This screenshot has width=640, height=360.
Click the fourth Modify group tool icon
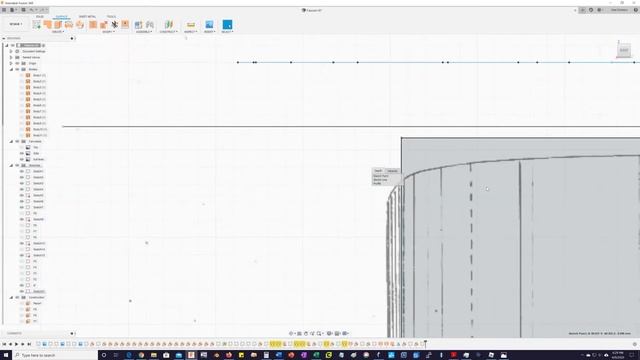[125, 24]
